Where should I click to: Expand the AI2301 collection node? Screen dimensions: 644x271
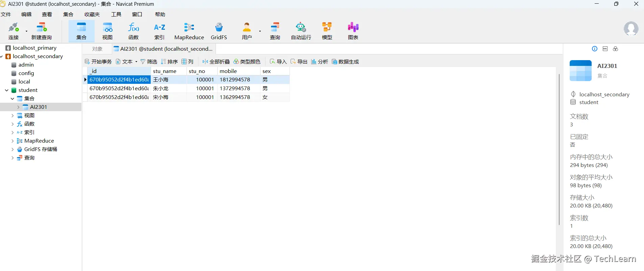[18, 107]
